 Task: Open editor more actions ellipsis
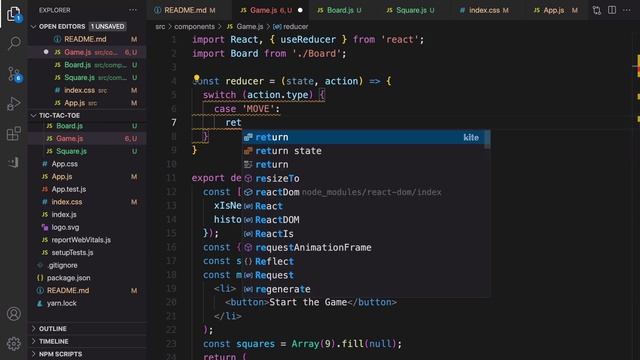point(627,10)
